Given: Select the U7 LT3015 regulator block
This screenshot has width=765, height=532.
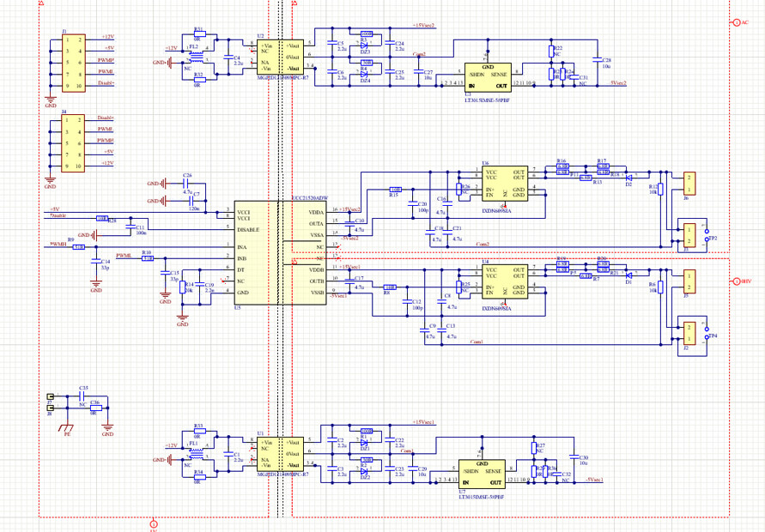Looking at the screenshot, I should 482,474.
